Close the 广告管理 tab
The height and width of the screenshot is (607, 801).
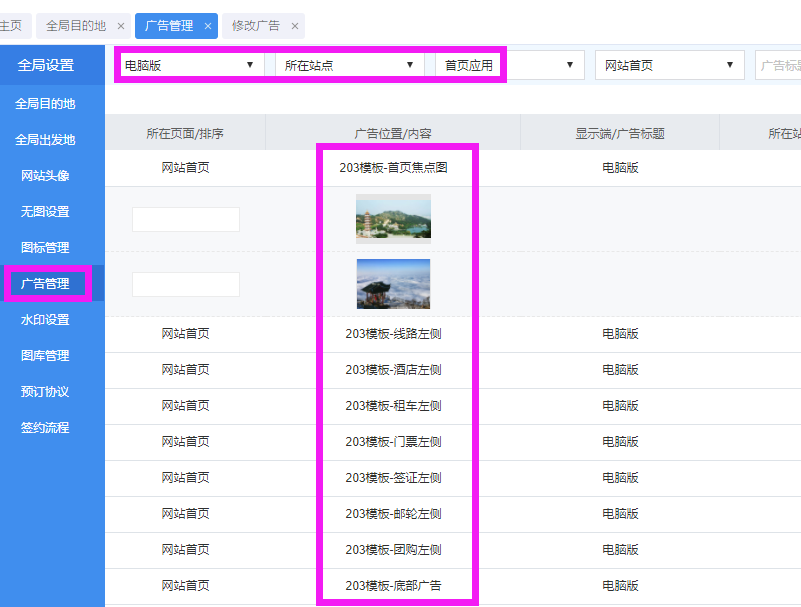pyautogui.click(x=208, y=26)
